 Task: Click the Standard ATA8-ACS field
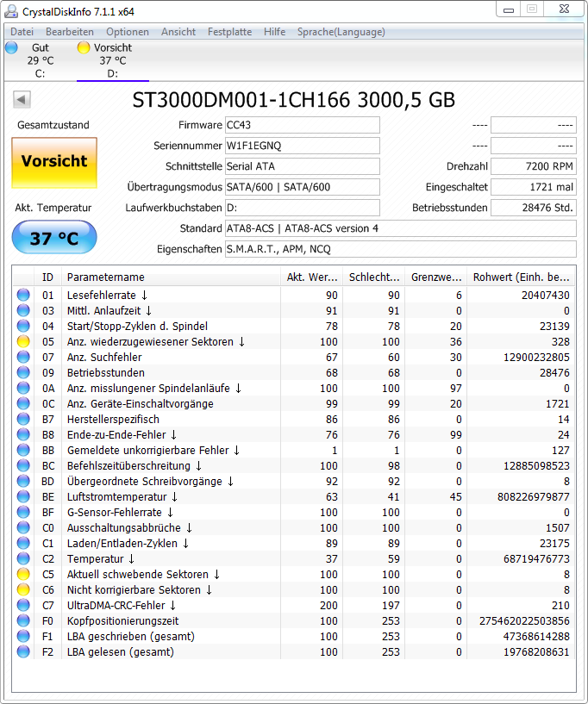pyautogui.click(x=401, y=228)
